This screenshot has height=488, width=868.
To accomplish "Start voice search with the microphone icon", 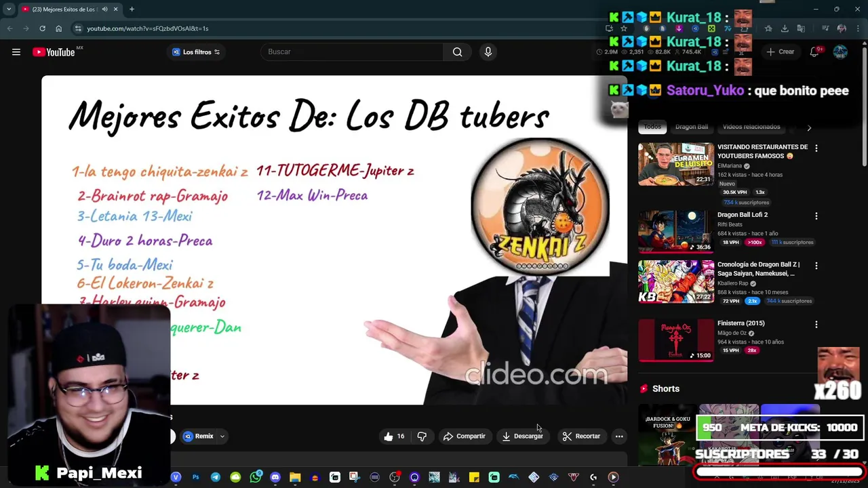I will point(488,52).
